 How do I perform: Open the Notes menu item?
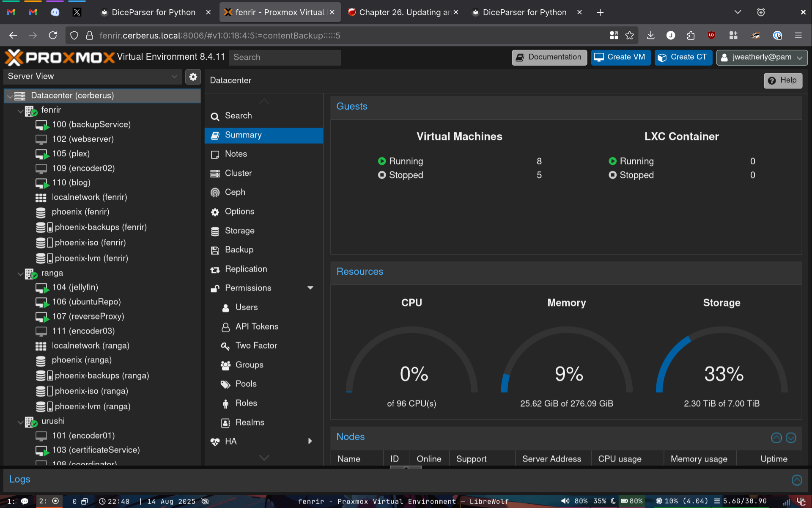pos(264,155)
